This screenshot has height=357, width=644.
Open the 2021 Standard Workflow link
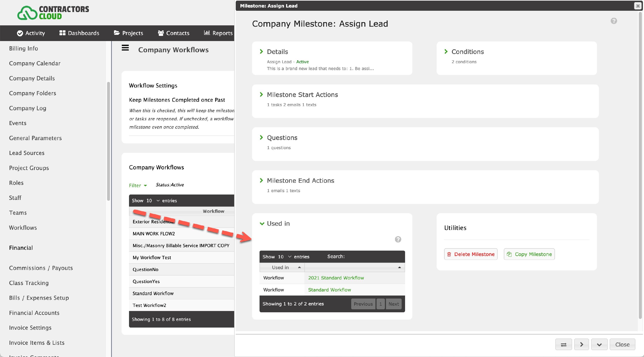click(336, 278)
